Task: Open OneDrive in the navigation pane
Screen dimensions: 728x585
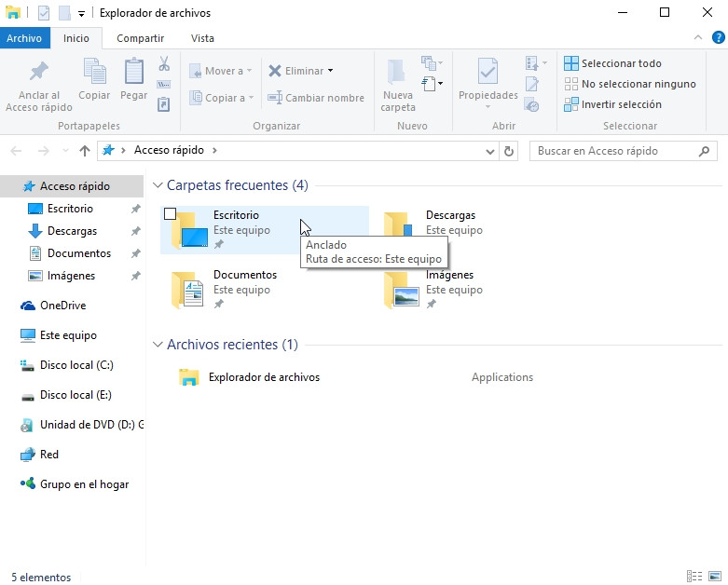Action: click(x=62, y=306)
